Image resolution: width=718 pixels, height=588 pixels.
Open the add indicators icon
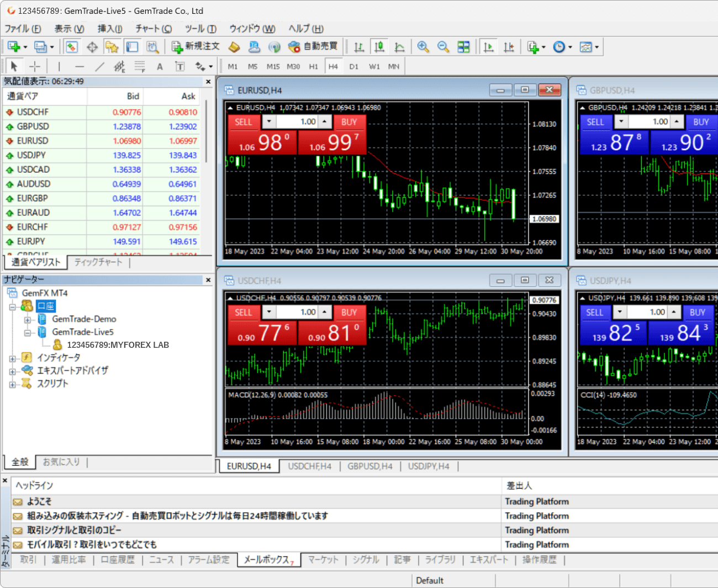pyautogui.click(x=532, y=47)
